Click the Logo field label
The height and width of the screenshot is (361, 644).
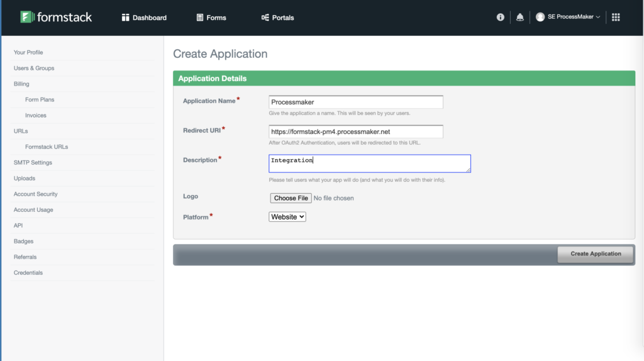pyautogui.click(x=191, y=196)
